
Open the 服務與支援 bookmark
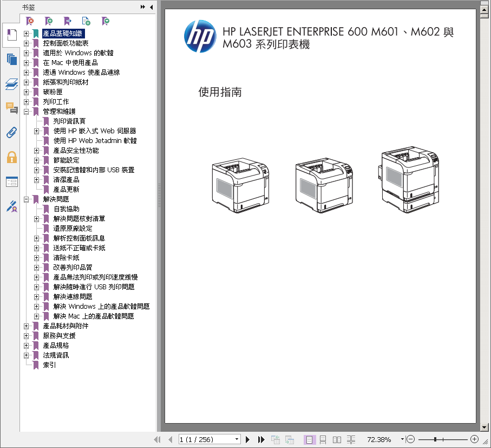tap(59, 336)
